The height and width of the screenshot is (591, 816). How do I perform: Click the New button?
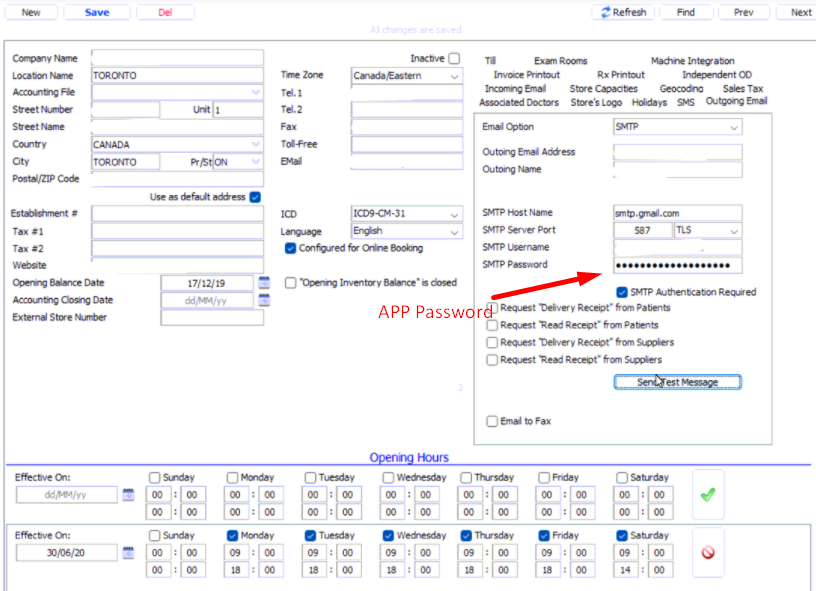click(x=31, y=12)
